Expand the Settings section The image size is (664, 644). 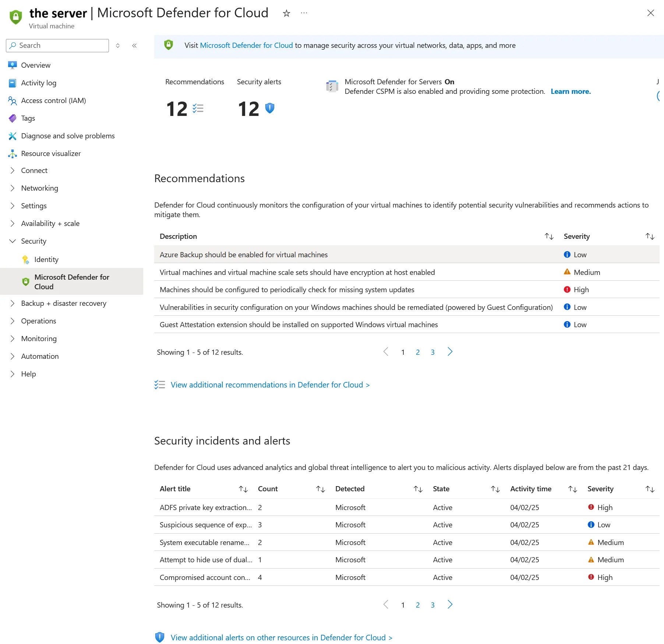coord(13,206)
